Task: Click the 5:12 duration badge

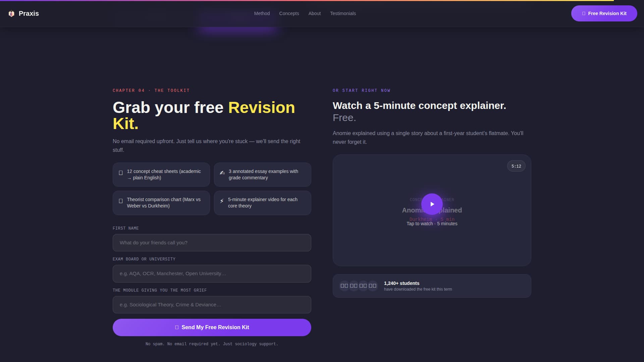Action: (516, 166)
